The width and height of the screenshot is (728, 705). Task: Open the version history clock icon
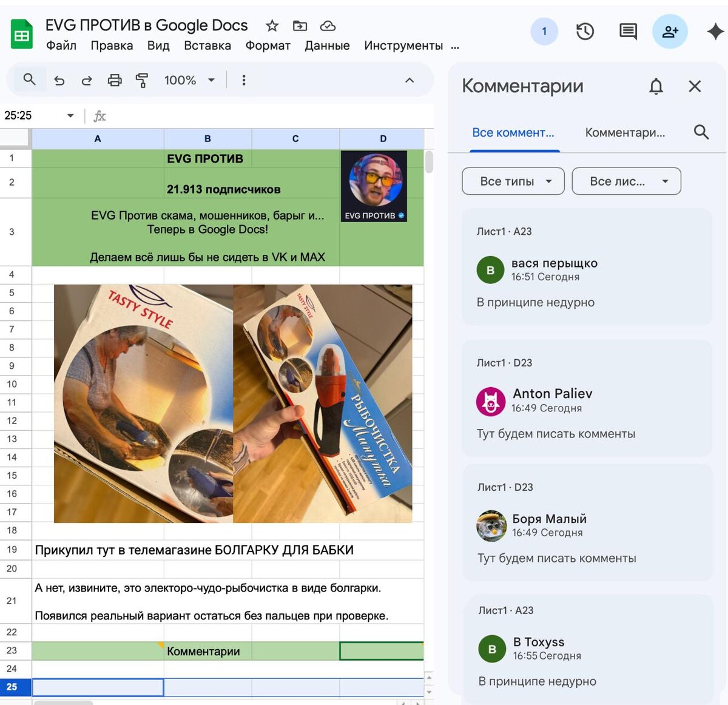click(x=585, y=32)
